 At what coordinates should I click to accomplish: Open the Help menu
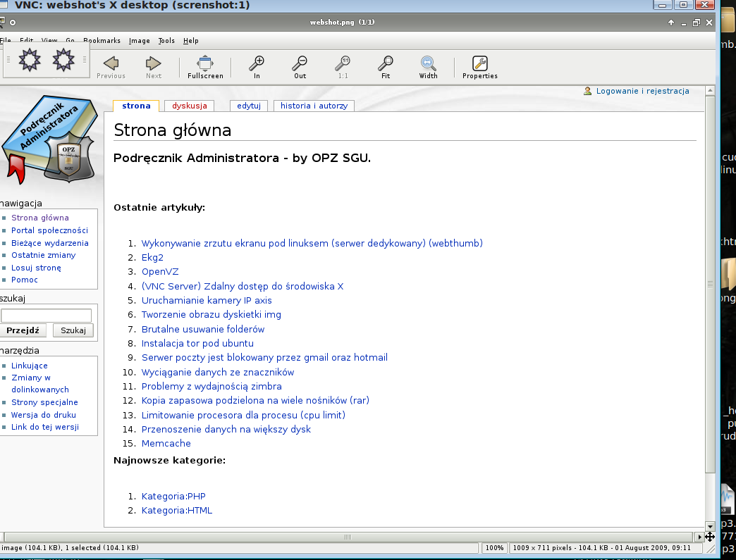point(190,41)
